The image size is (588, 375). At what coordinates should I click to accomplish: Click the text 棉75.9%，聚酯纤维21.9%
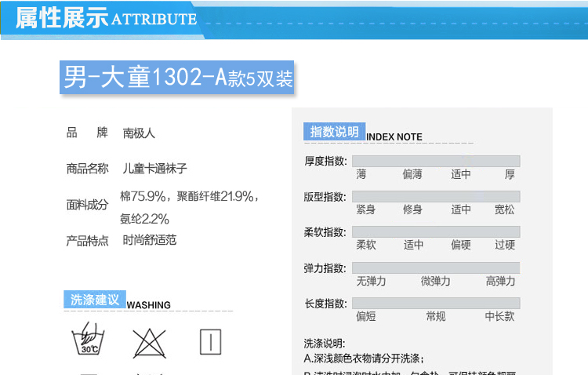[187, 196]
